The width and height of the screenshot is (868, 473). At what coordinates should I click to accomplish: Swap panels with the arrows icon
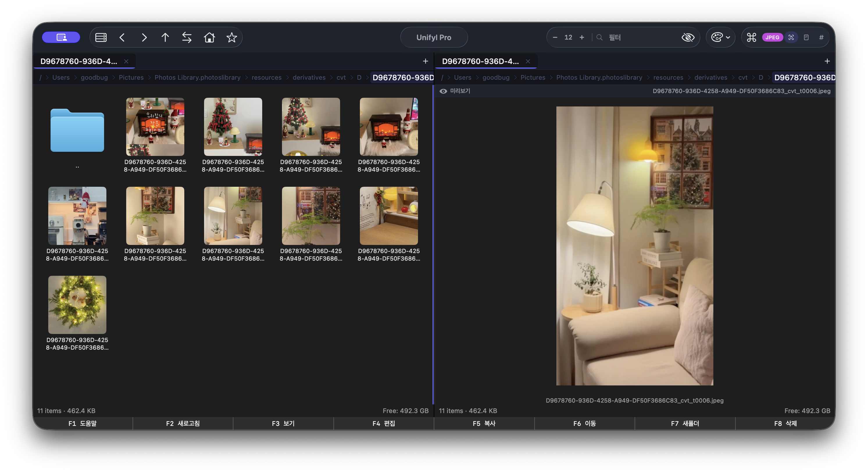(x=187, y=38)
